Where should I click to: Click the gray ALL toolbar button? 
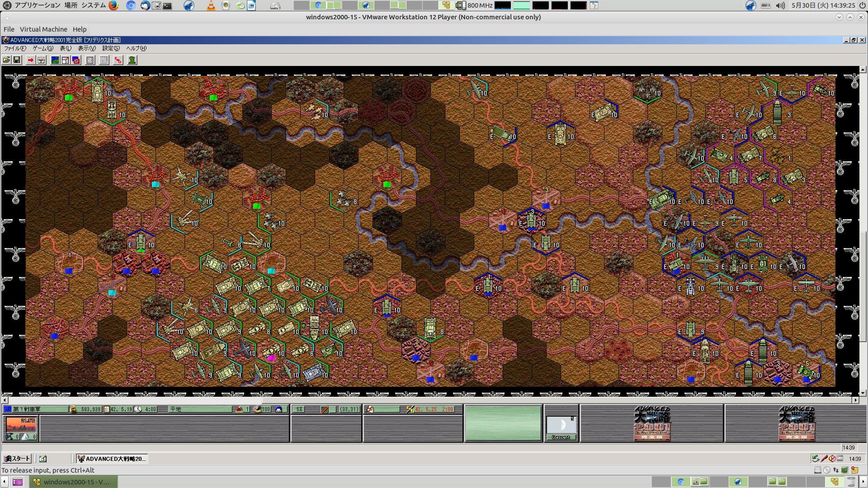pos(104,60)
